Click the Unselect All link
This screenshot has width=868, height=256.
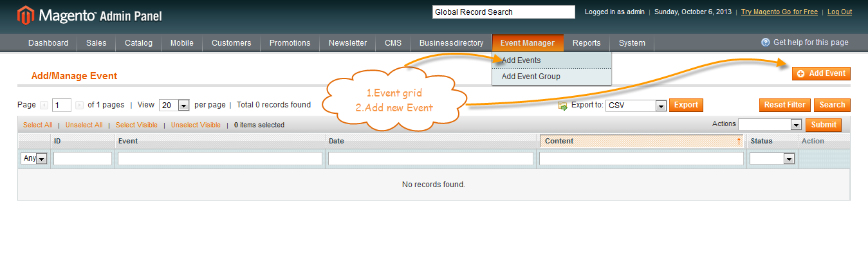(x=84, y=125)
